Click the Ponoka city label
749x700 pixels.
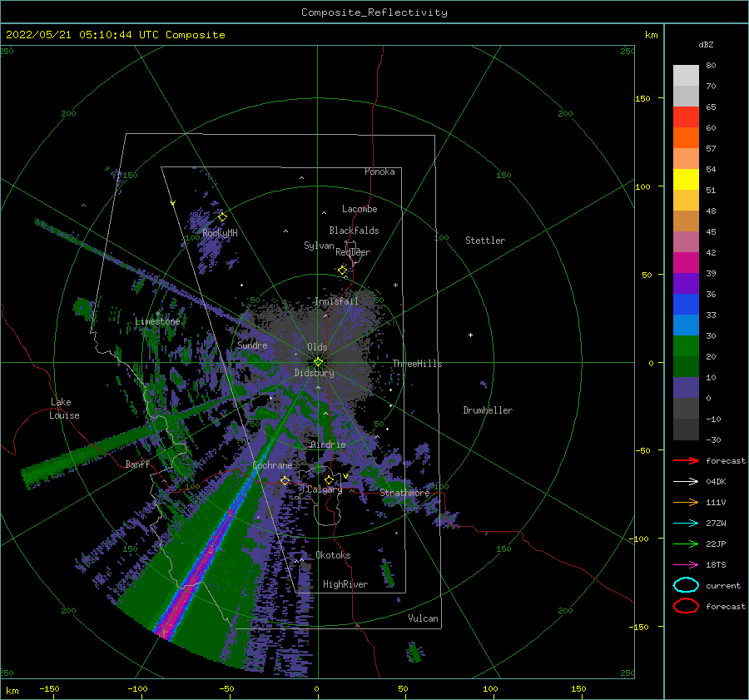pyautogui.click(x=379, y=171)
